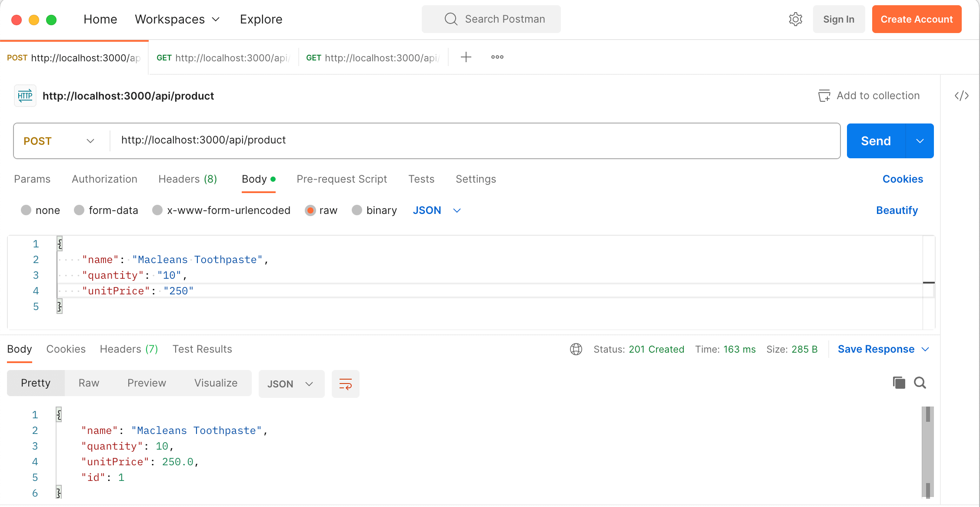Select the none body format radio button
980x507 pixels.
coord(26,210)
